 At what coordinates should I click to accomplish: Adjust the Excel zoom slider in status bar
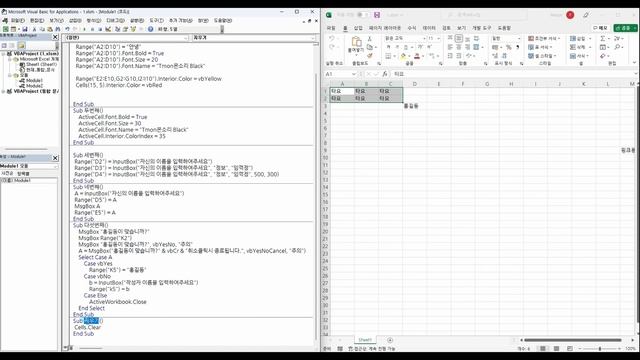[x=600, y=349]
